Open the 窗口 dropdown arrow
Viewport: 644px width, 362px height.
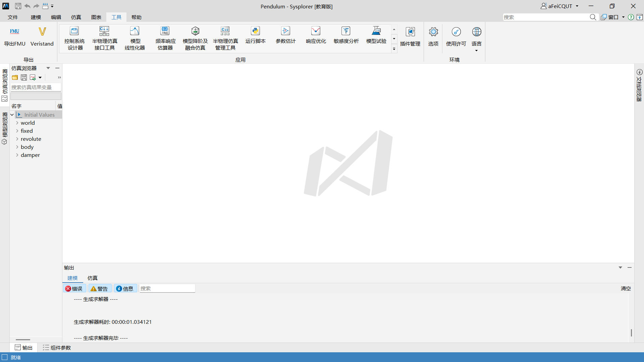tap(623, 17)
